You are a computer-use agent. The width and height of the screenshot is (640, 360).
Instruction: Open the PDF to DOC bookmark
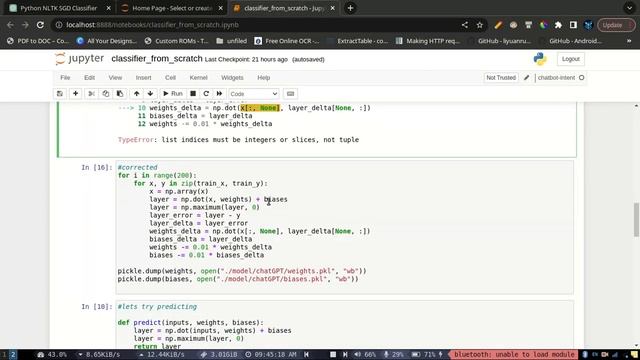pyautogui.click(x=38, y=41)
